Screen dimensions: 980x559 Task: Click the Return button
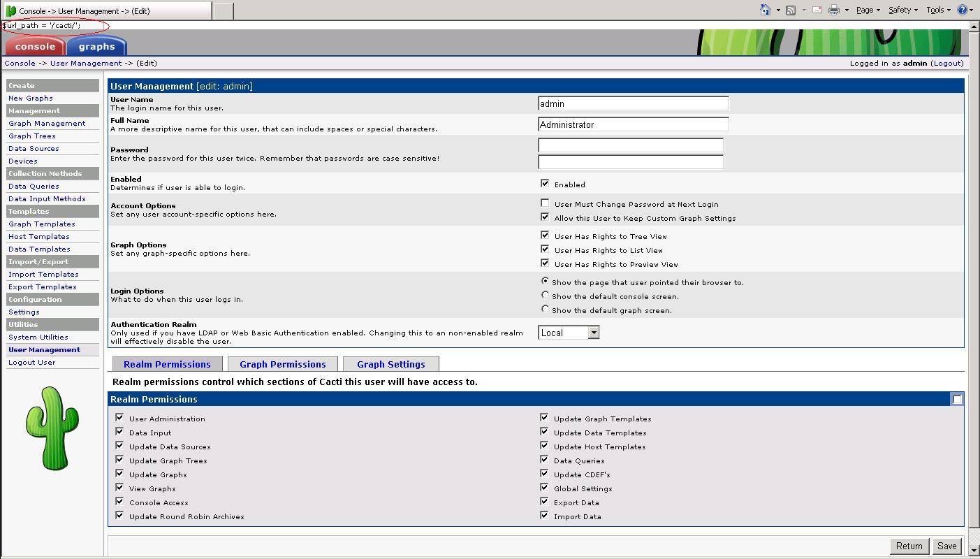(909, 546)
